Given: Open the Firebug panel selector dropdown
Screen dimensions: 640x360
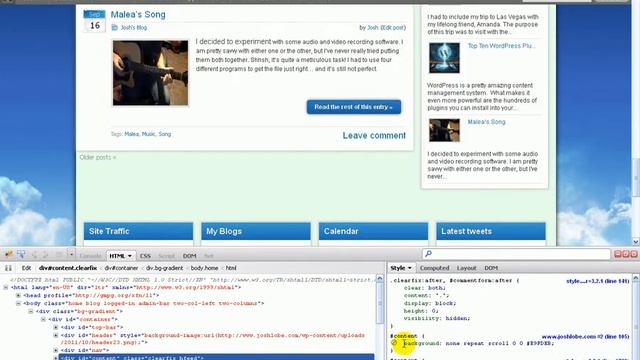Looking at the screenshot, I should coord(71,255).
